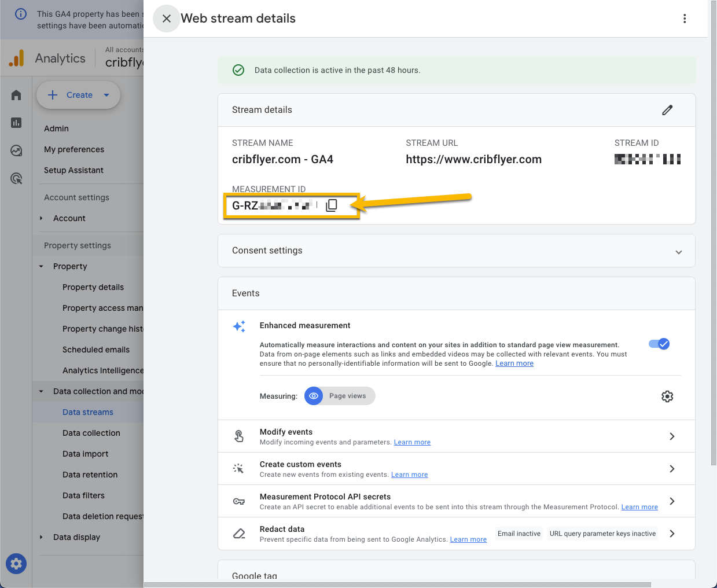Edit stream details with pencil icon
The height and width of the screenshot is (588, 717).
point(667,110)
